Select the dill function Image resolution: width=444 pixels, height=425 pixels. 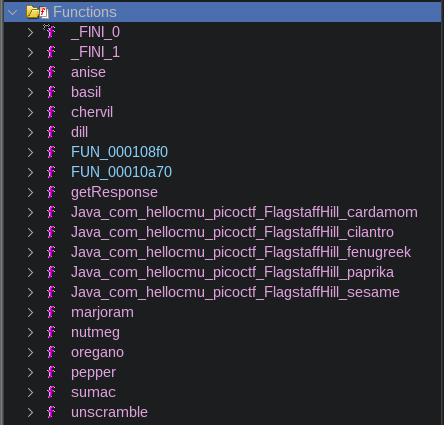[79, 132]
